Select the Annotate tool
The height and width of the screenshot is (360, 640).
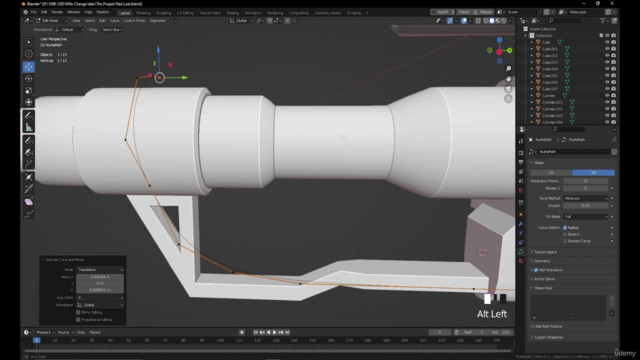click(29, 116)
